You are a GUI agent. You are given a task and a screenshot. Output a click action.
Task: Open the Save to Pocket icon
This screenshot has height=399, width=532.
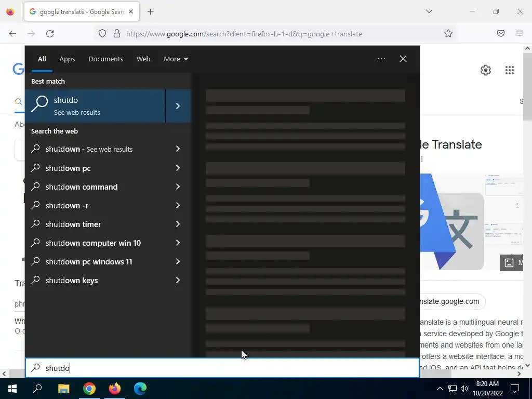point(501,33)
